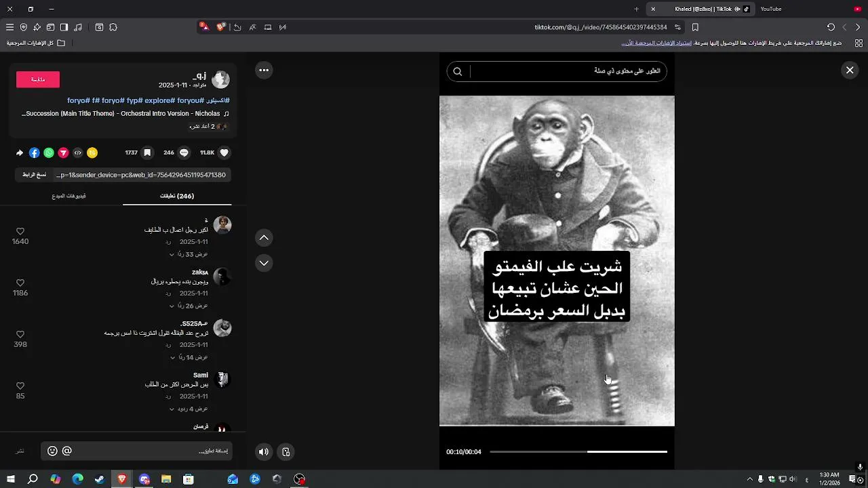Share to Facebook
This screenshot has width=868, height=488.
[35, 153]
